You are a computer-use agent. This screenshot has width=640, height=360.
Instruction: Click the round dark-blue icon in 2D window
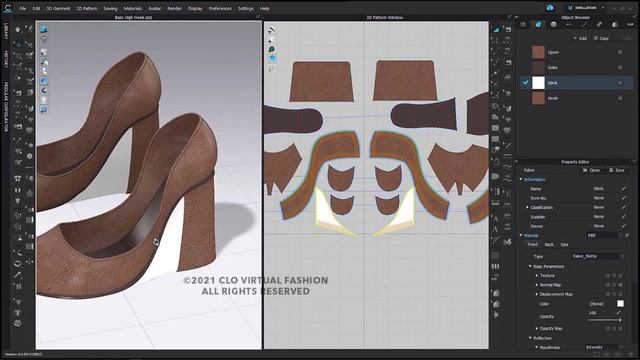tap(271, 49)
